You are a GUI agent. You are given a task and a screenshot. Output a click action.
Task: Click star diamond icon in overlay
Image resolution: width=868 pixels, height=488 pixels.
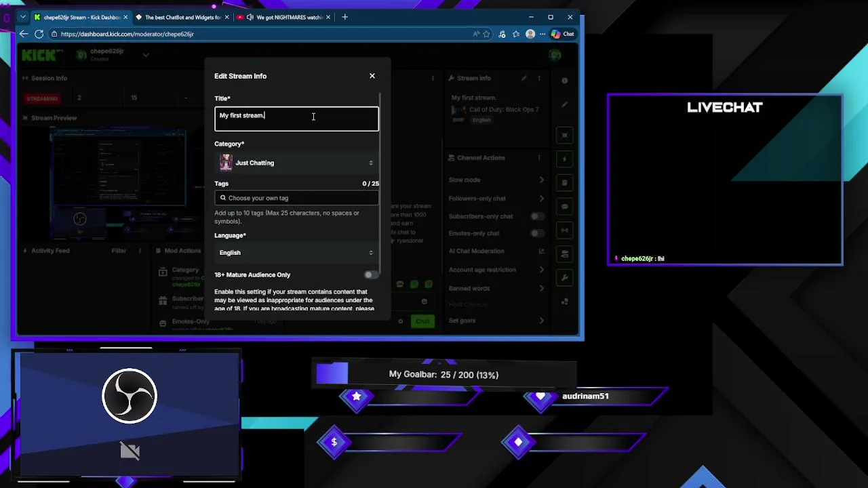(x=357, y=397)
